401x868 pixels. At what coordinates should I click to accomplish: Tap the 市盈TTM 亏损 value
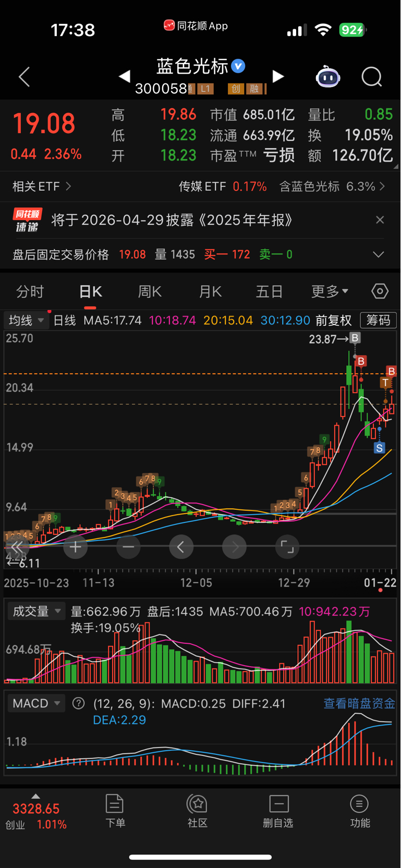tap(252, 155)
